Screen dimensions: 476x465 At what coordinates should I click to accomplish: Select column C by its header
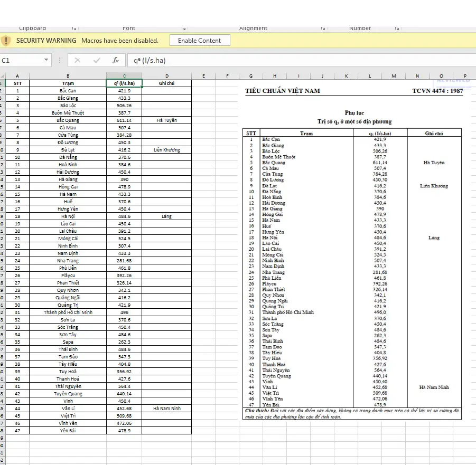click(124, 76)
